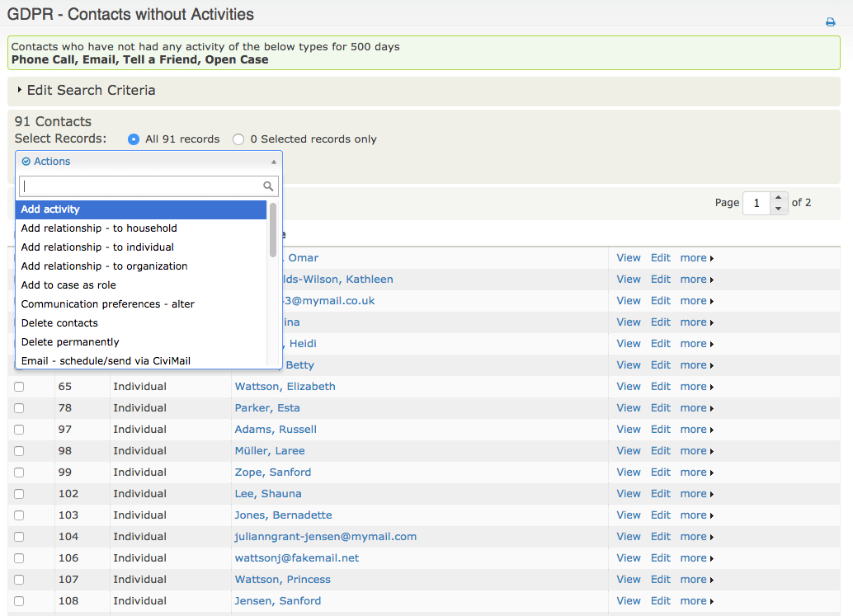This screenshot has height=616, width=853.
Task: Tick checkbox for contact 98 Müller, Laree
Action: (19, 451)
